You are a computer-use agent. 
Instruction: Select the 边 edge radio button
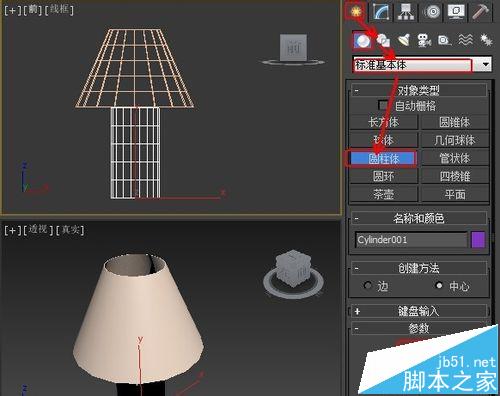368,285
